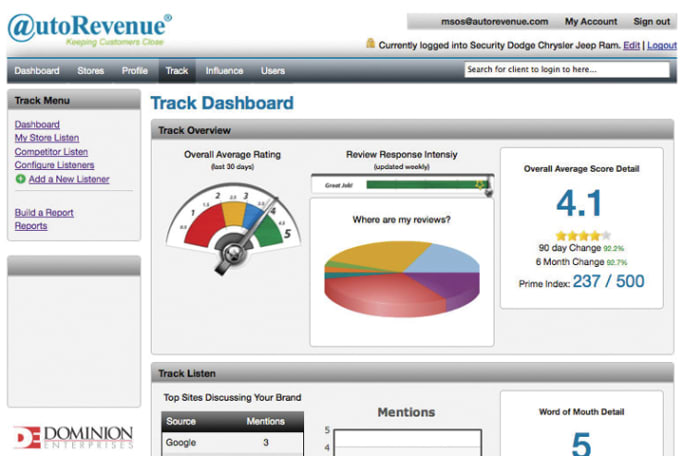Open My Account in the top bar
The image size is (684, 456).
coord(591,21)
